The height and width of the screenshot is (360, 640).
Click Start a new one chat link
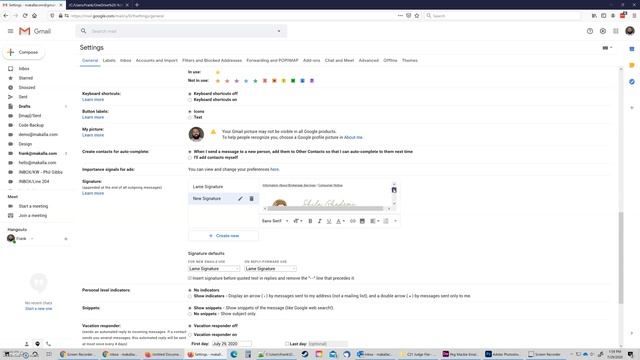[x=38, y=309]
